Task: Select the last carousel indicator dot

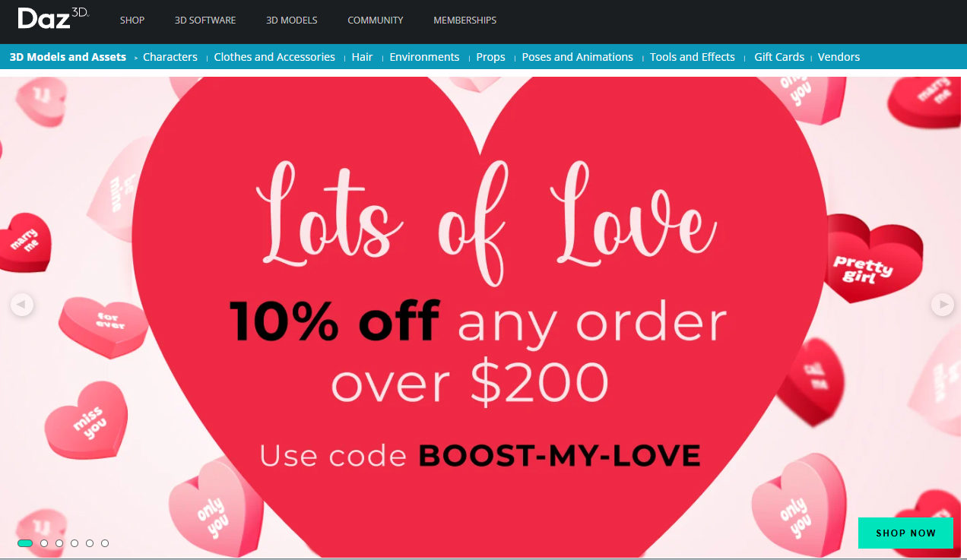Action: pos(105,543)
